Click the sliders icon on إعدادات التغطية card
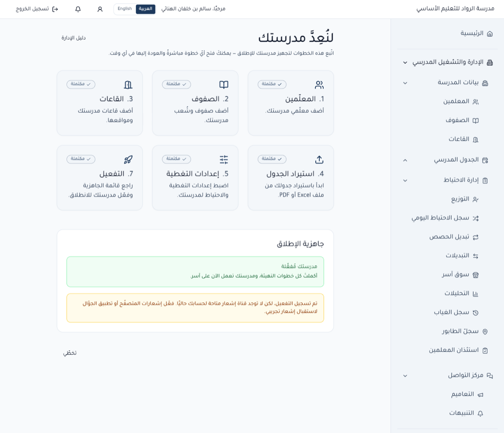This screenshot has width=504, height=433. (x=224, y=159)
